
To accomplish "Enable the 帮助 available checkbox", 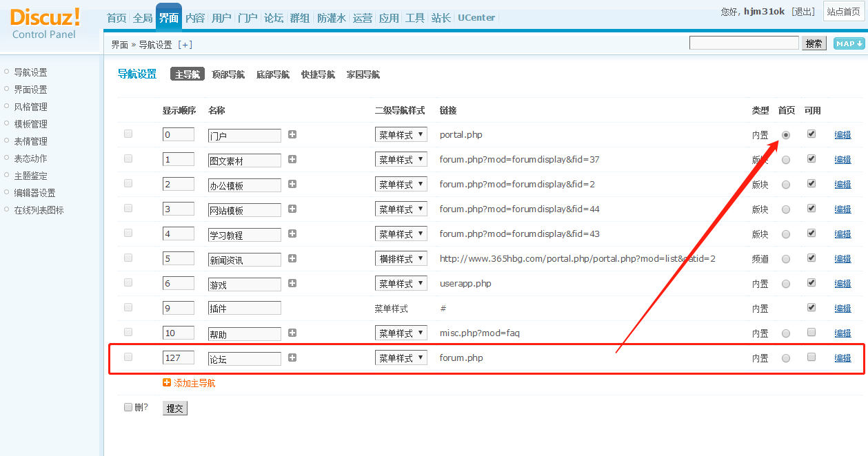I will pos(811,332).
